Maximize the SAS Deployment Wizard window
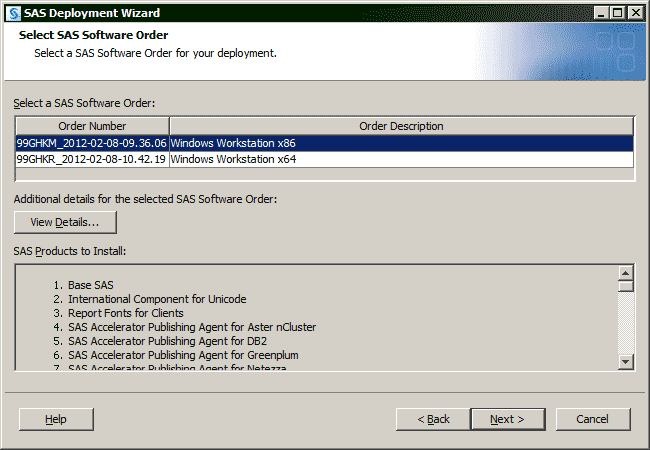The width and height of the screenshot is (650, 450). point(617,13)
